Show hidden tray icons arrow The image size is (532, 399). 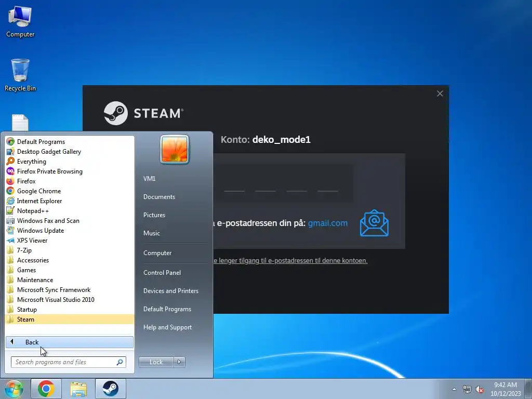[454, 389]
